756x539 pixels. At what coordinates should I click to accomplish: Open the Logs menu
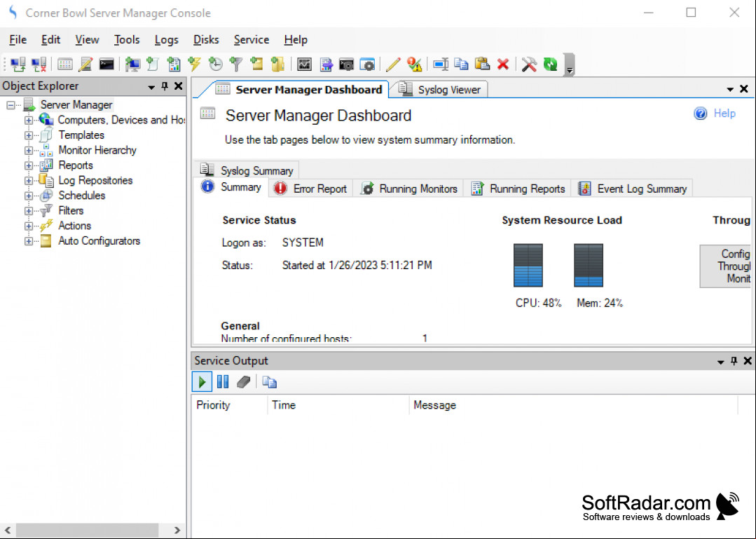[x=166, y=39]
